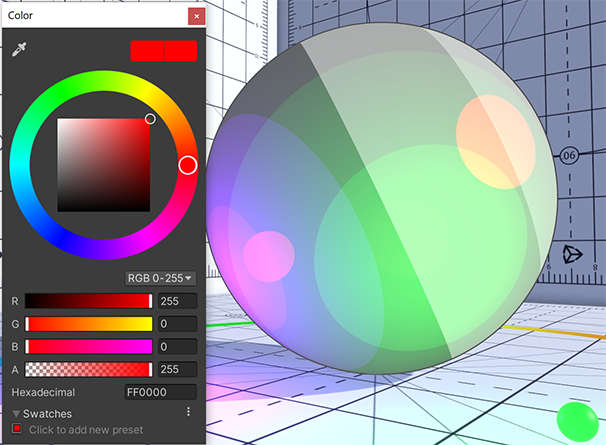Viewport: 606px width, 445px height.
Task: Click the white hue ring handle
Action: coord(187,165)
